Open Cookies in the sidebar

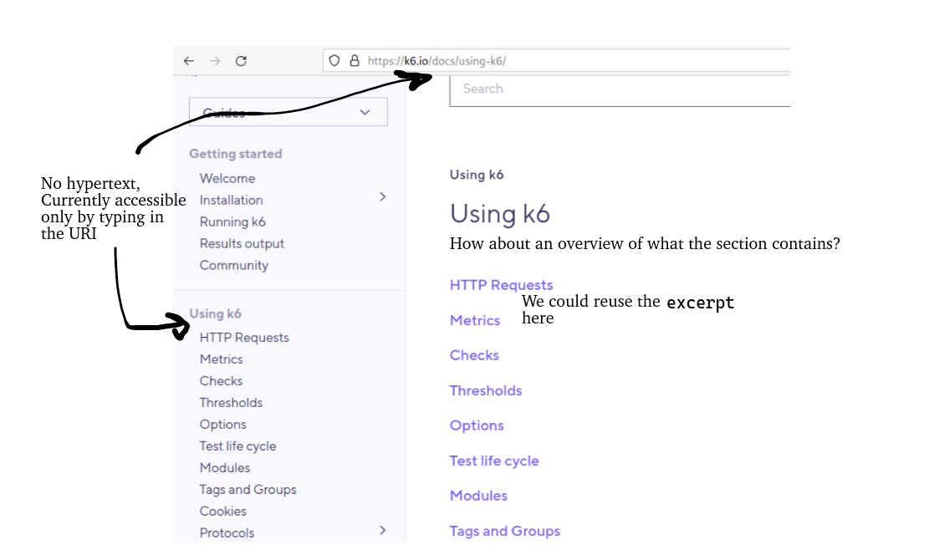coord(222,511)
